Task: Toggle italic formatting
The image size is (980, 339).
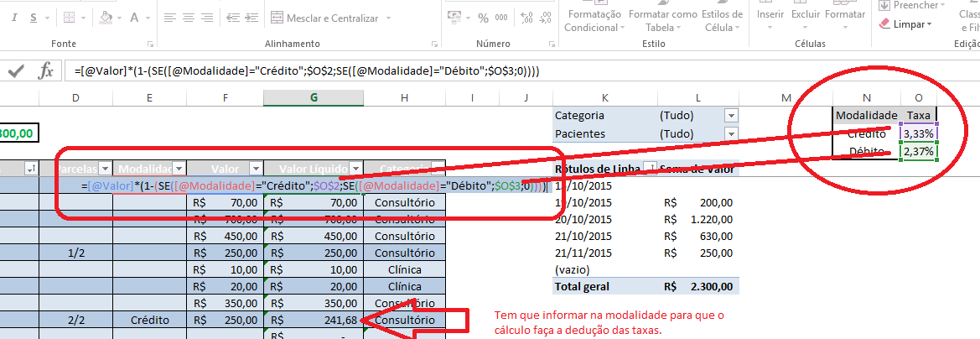Action: click(15, 18)
